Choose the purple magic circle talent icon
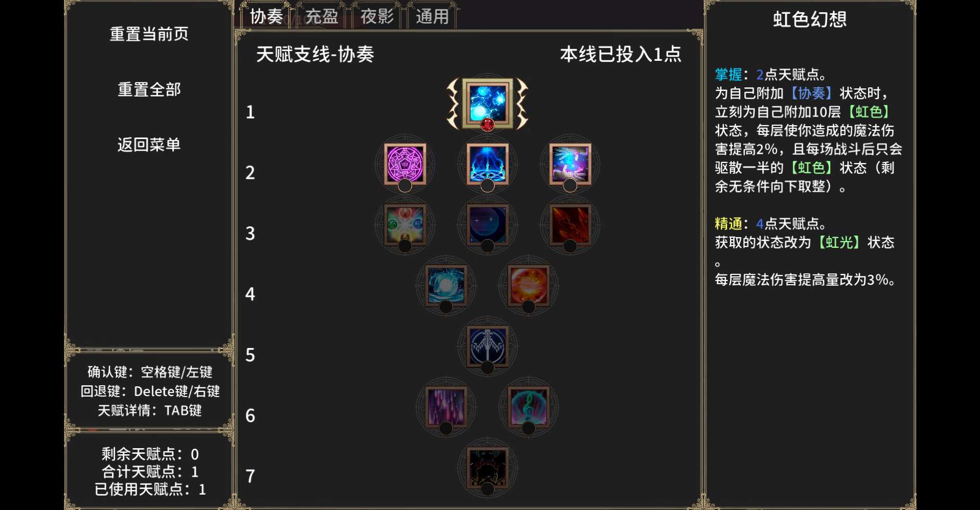This screenshot has height=510, width=980. (405, 164)
